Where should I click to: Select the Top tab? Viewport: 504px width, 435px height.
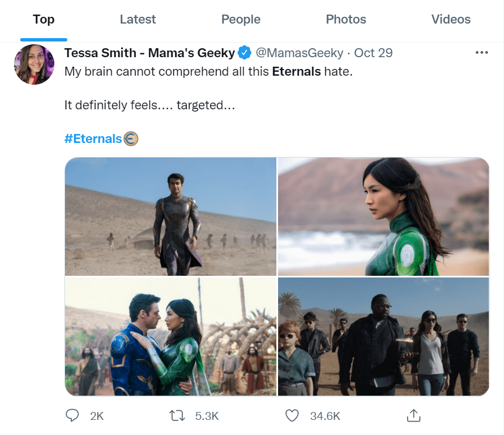coord(44,20)
